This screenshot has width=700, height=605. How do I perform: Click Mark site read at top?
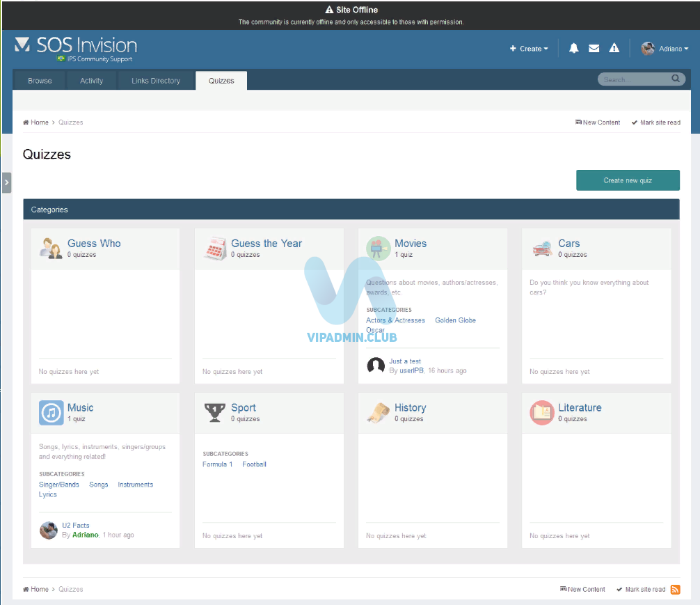click(655, 122)
